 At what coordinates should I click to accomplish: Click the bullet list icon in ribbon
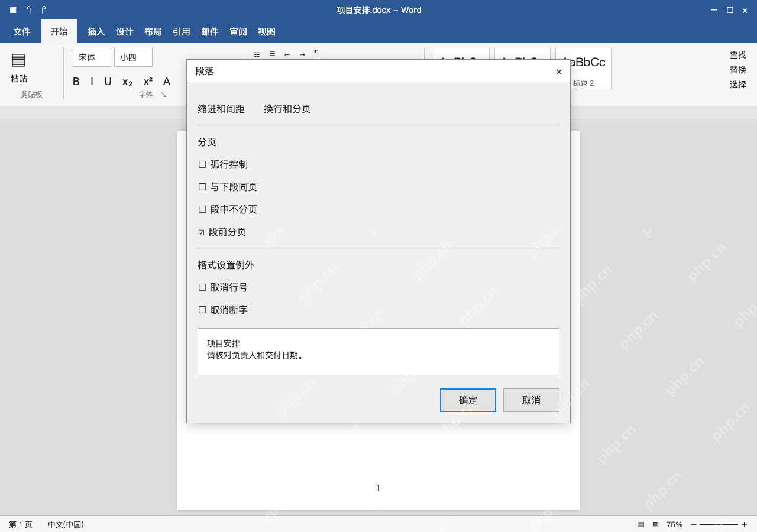pos(257,54)
